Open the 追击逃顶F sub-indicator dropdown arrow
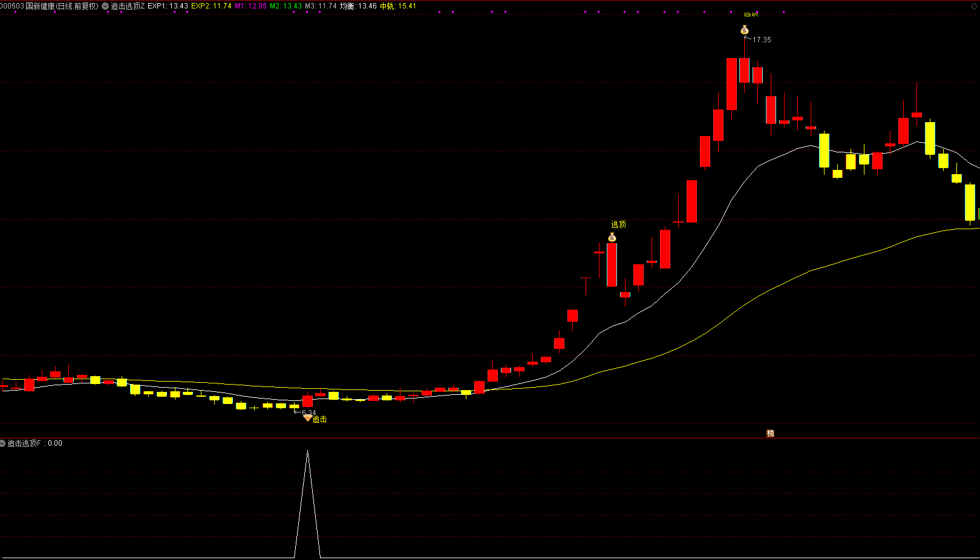The width and height of the screenshot is (980, 560). (x=2, y=443)
